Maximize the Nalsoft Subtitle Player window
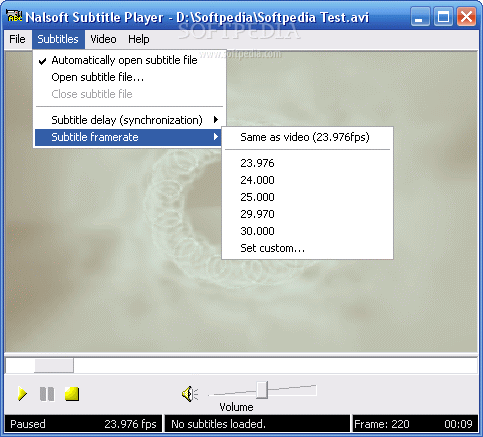 443,16
